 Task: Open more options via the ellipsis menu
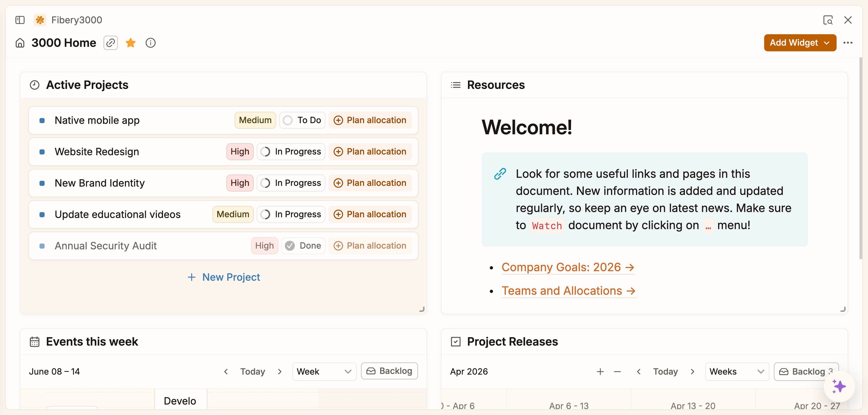tap(848, 43)
